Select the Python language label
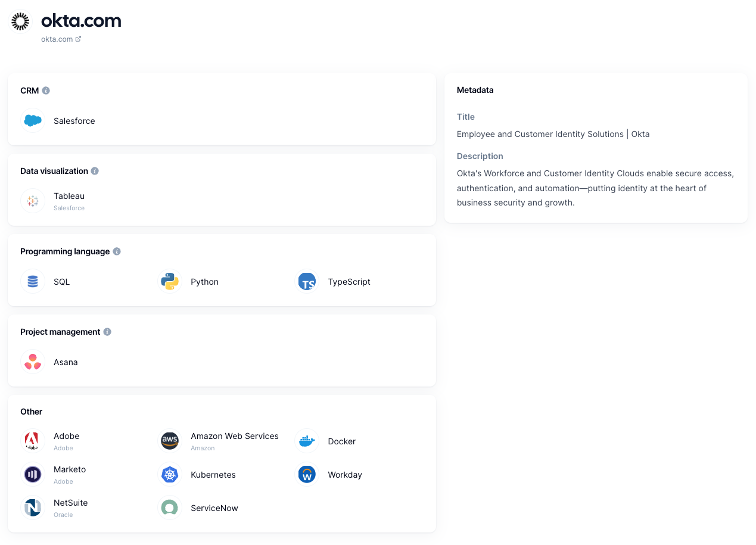This screenshot has width=756, height=545. pos(204,282)
